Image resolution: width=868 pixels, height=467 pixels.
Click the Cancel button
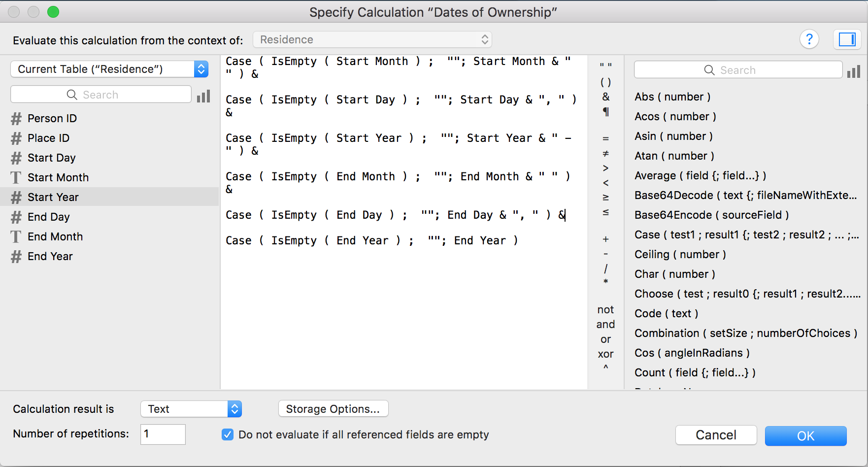pos(716,435)
